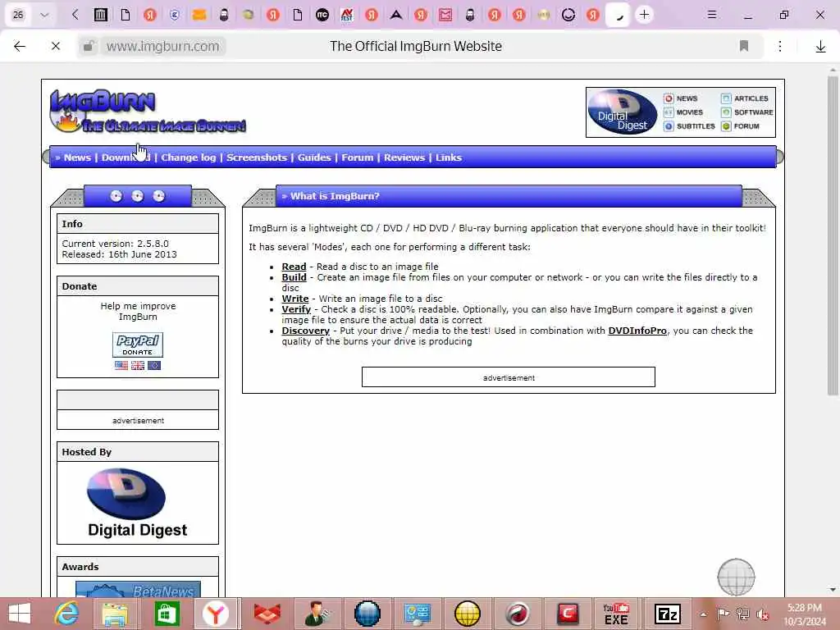The width and height of the screenshot is (840, 630).
Task: Expand the tab list dropdown chevron
Action: pyautogui.click(x=44, y=15)
